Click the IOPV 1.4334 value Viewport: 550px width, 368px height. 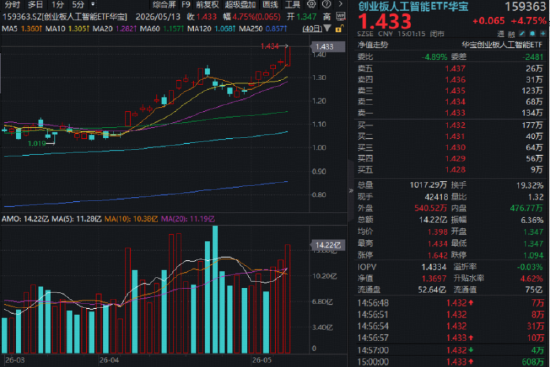(x=434, y=267)
